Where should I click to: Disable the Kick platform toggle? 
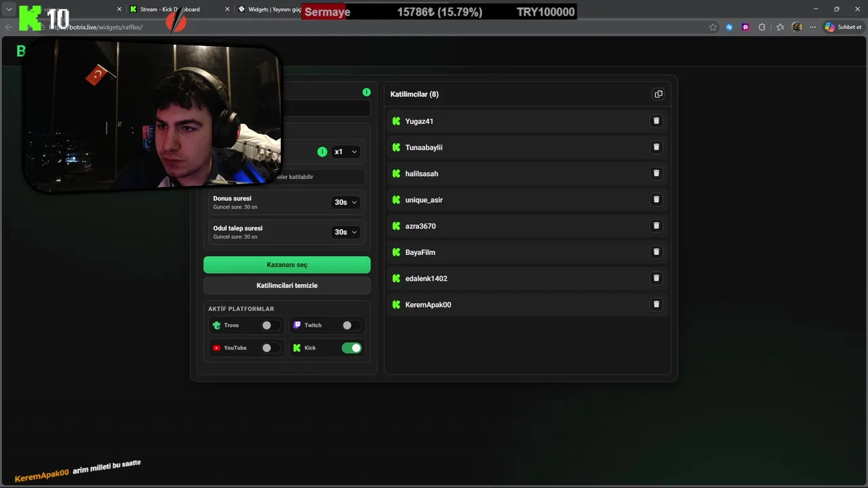tap(351, 348)
